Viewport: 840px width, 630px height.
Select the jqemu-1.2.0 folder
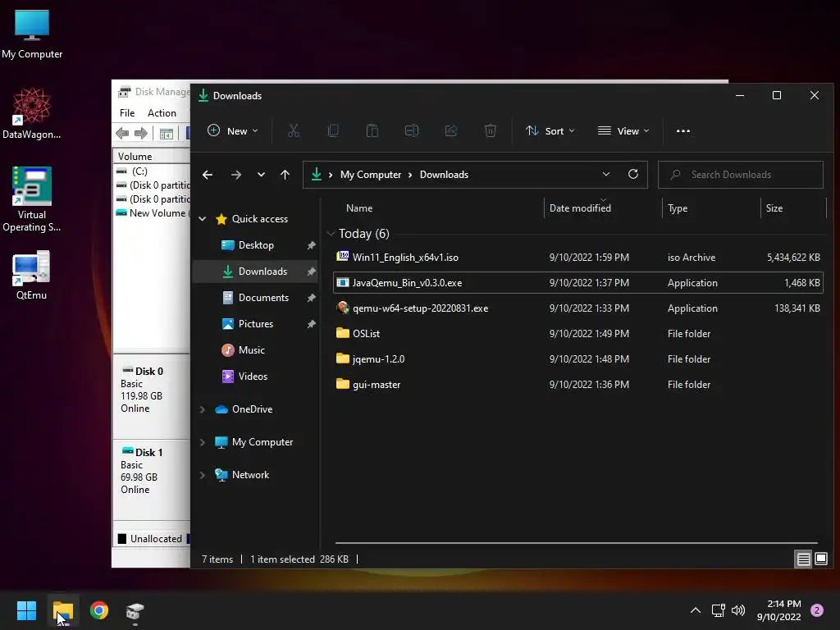[578, 359]
